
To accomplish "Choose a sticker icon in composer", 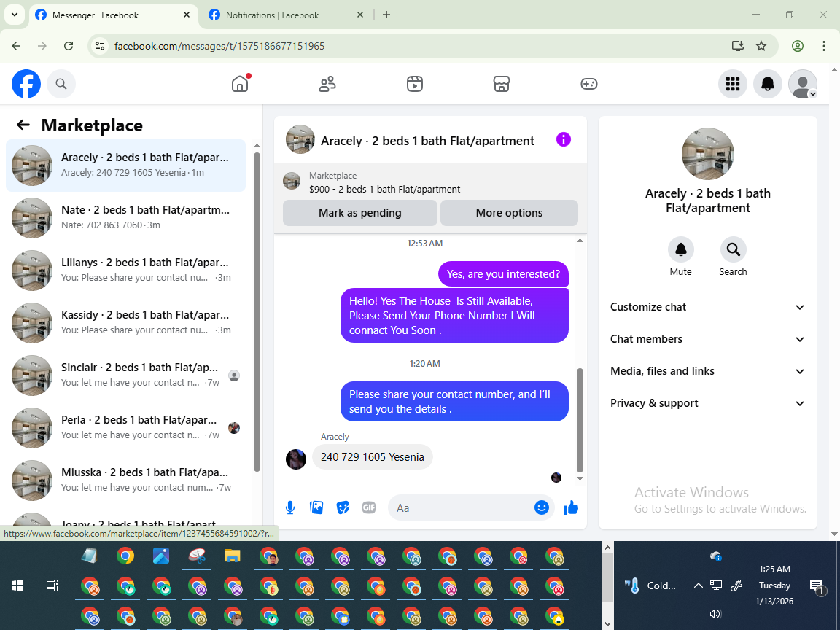I will [343, 507].
